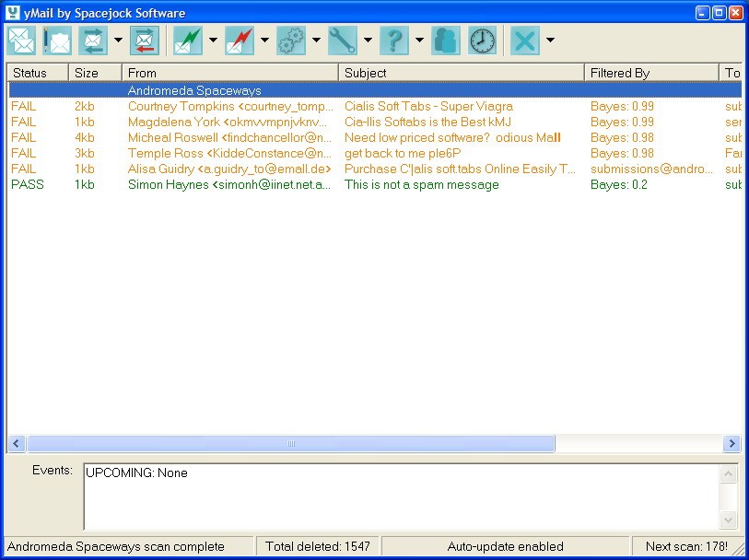This screenshot has height=560, width=749.
Task: Select the message from Courtney Tompkins
Action: [228, 107]
